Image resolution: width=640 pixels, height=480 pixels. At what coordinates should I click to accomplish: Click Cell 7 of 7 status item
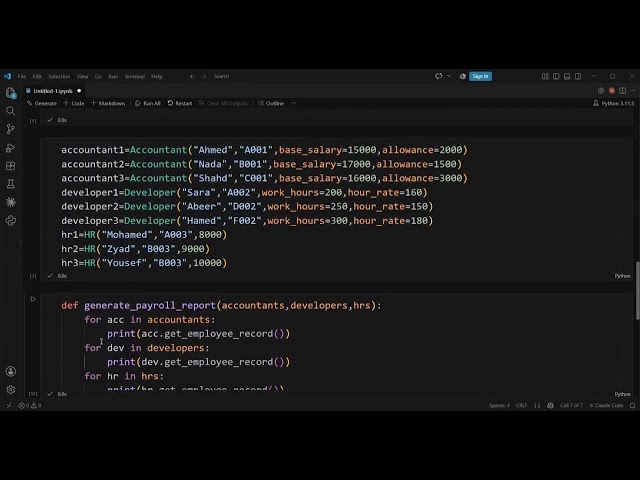pos(571,405)
